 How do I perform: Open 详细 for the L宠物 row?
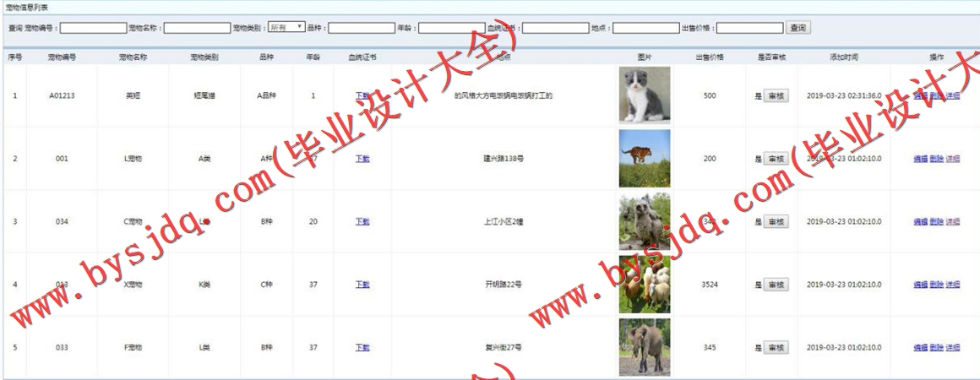click(x=952, y=159)
